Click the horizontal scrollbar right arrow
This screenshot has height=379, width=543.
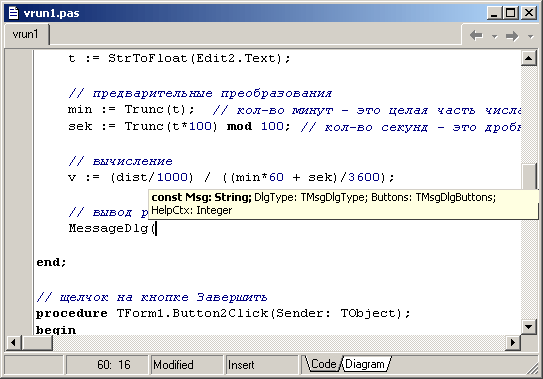pos(513,343)
